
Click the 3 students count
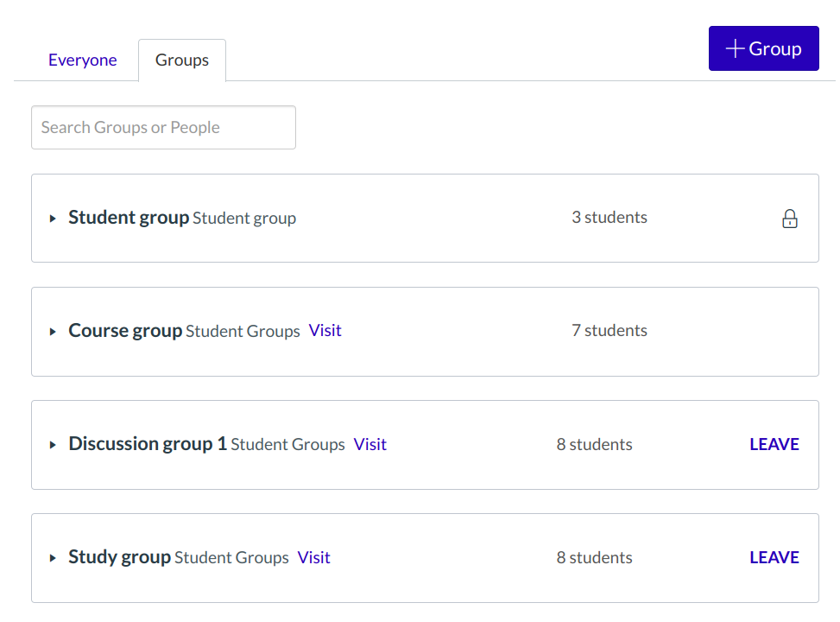point(609,218)
